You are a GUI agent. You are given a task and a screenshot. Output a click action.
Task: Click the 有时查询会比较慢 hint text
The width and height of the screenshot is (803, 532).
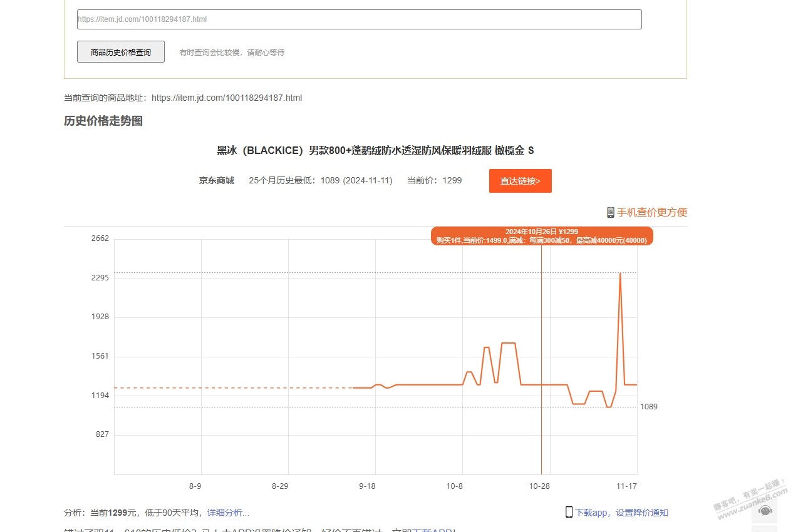click(232, 53)
